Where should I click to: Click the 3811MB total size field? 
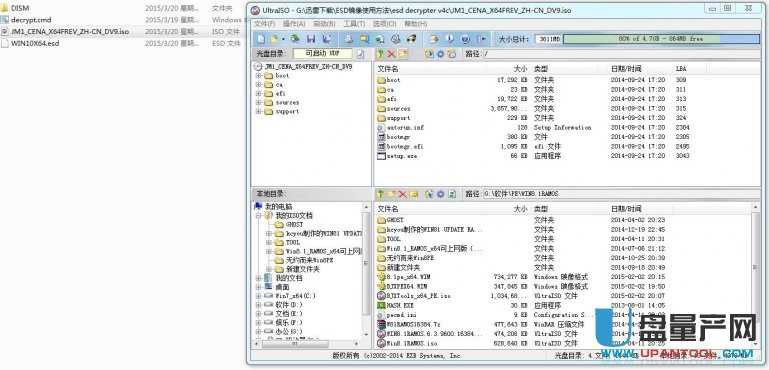547,39
